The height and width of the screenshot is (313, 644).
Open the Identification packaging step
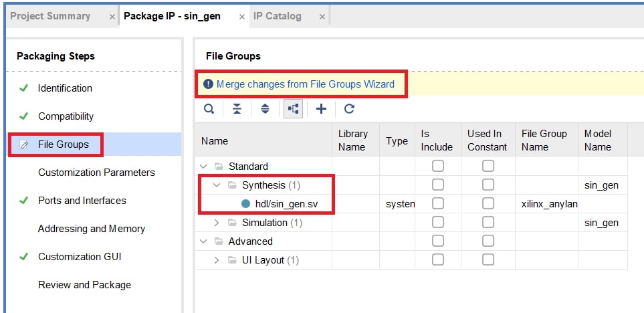point(65,88)
